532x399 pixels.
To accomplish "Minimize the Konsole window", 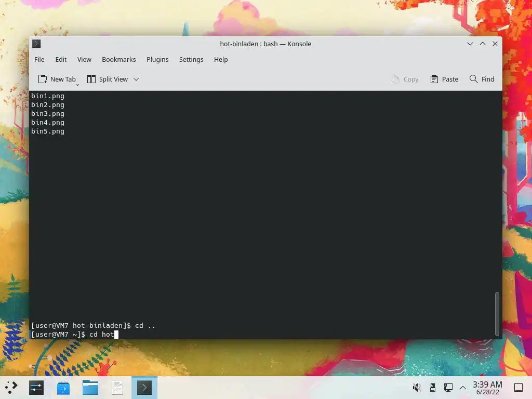I will (x=470, y=44).
